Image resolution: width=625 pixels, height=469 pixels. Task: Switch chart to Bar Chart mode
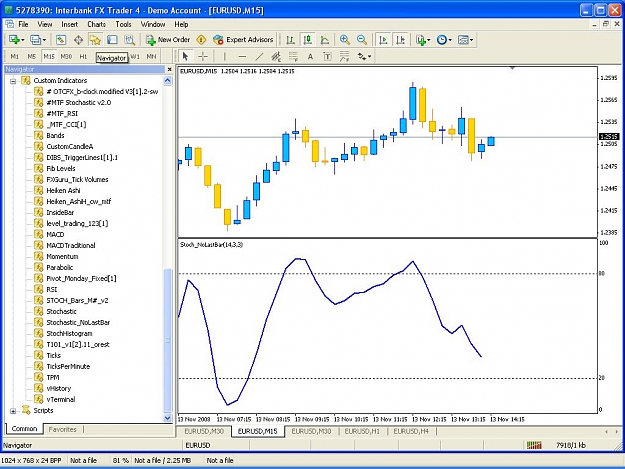[291, 40]
